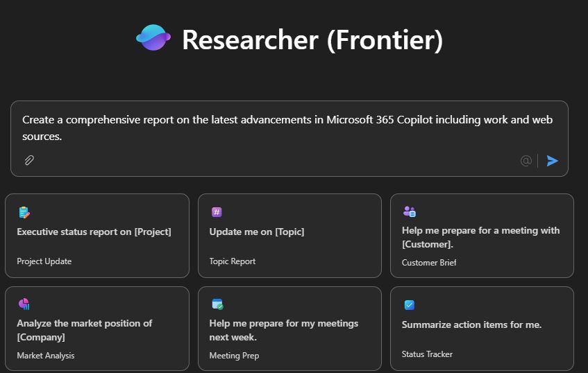
Task: Click the people icon on Customer Brief card
Action: 409,211
